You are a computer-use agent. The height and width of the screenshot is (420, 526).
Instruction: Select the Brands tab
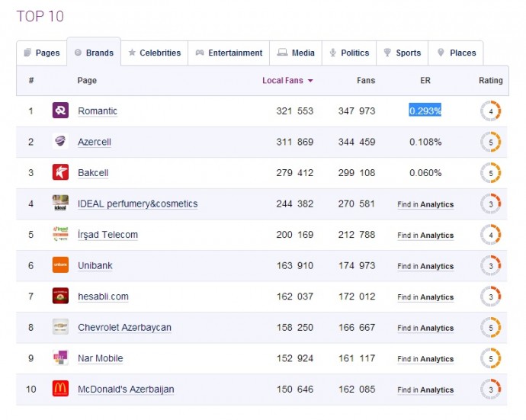point(94,53)
